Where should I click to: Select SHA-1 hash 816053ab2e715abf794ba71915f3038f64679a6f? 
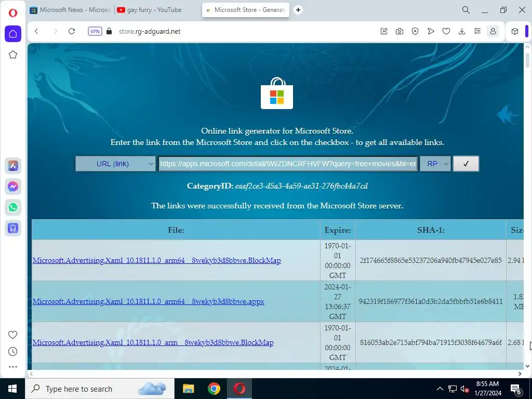(x=431, y=343)
